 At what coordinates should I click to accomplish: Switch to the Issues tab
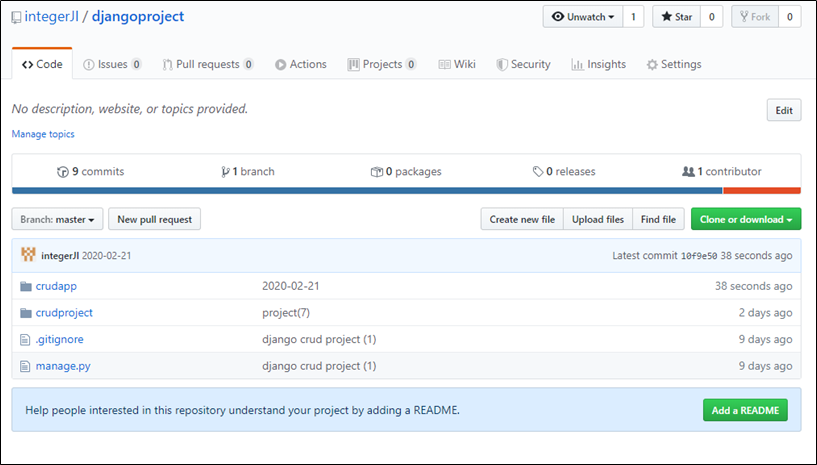(x=113, y=64)
